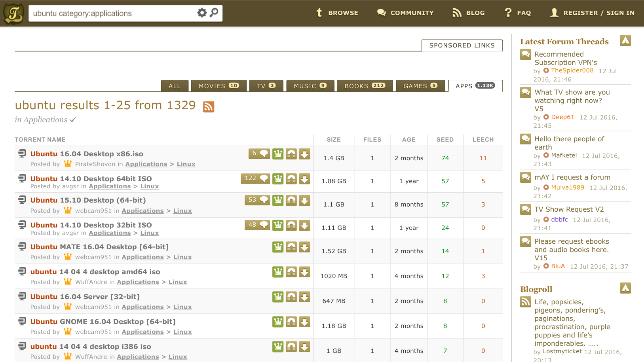Sort results by AGE column
The width and height of the screenshot is (644, 362).
coord(409,140)
